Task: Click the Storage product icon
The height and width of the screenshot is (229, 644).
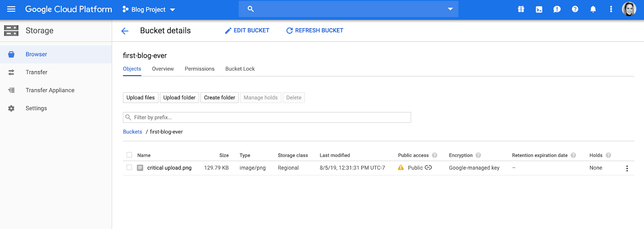Action: click(11, 31)
